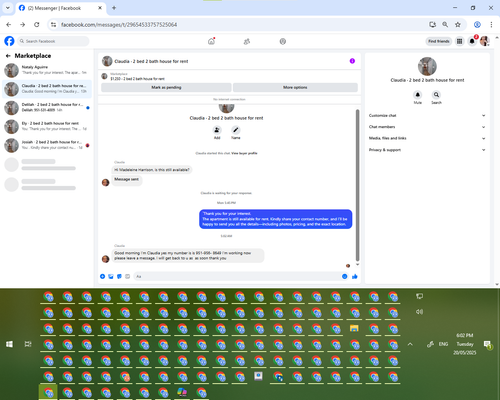This screenshot has width=500, height=400.
Task: Click the chat messages vertical scrollbar
Action: [x=358, y=185]
